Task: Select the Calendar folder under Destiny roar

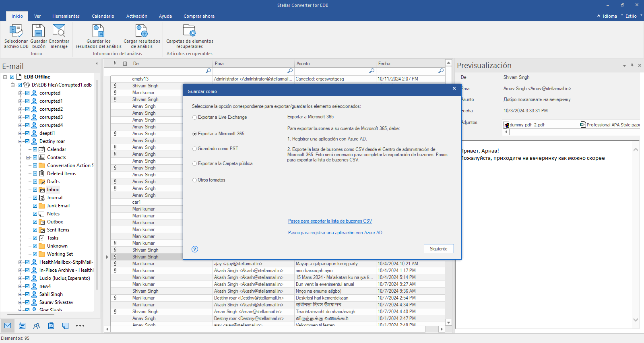Action: (56, 149)
